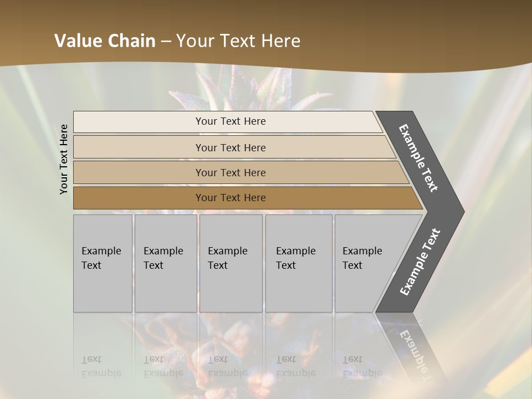Click the second gray "Example Text" box
The height and width of the screenshot is (399, 532).
click(x=165, y=263)
